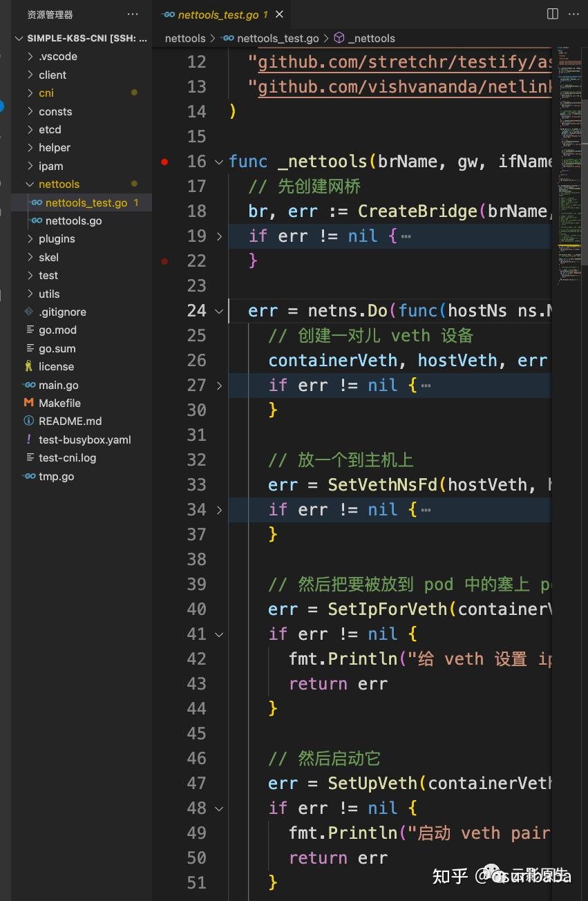The width and height of the screenshot is (588, 901).
Task: Click the license key icon
Action: click(29, 366)
